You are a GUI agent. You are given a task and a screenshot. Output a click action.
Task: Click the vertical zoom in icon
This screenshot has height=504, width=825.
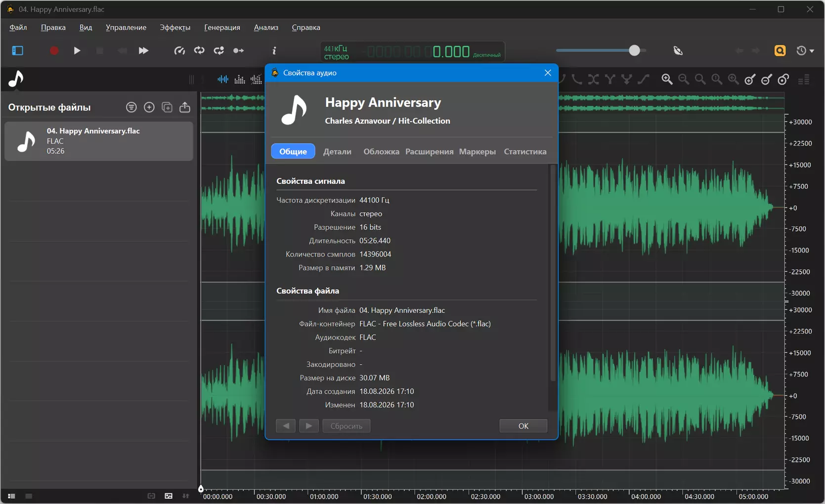[x=750, y=79]
